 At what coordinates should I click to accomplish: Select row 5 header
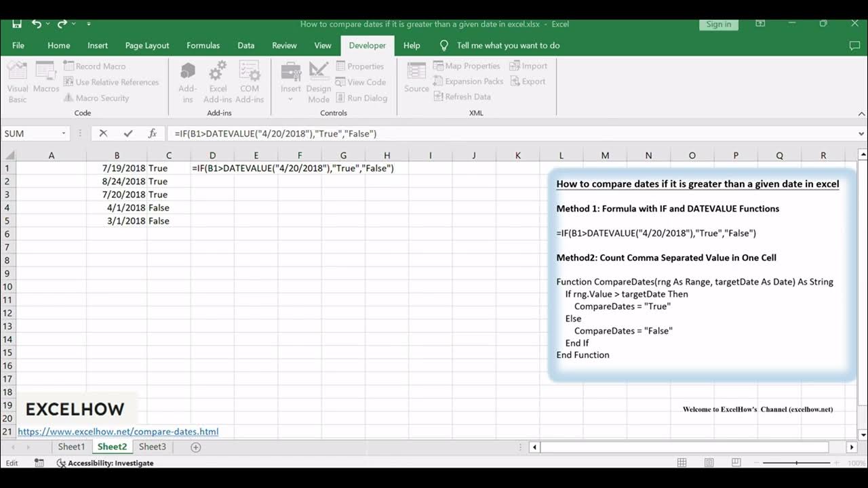7,221
